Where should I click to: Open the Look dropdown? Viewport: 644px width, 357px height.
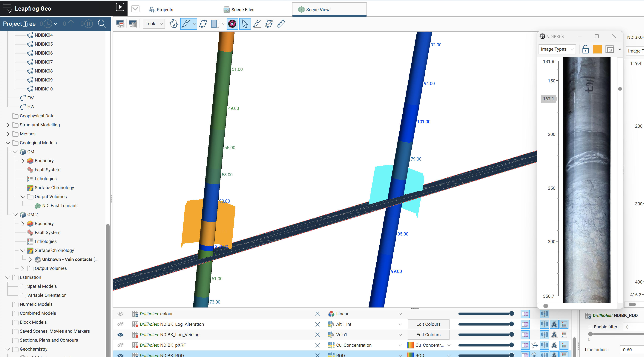154,24
